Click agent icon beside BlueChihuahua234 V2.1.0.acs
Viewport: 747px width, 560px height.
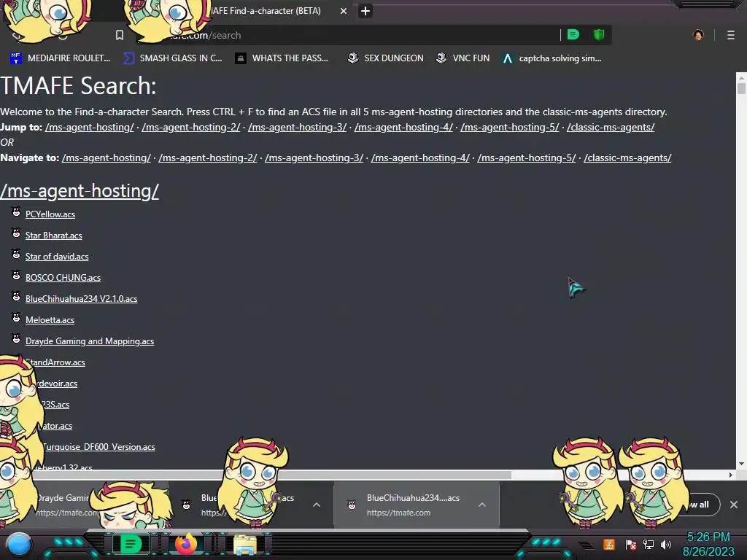tap(16, 297)
